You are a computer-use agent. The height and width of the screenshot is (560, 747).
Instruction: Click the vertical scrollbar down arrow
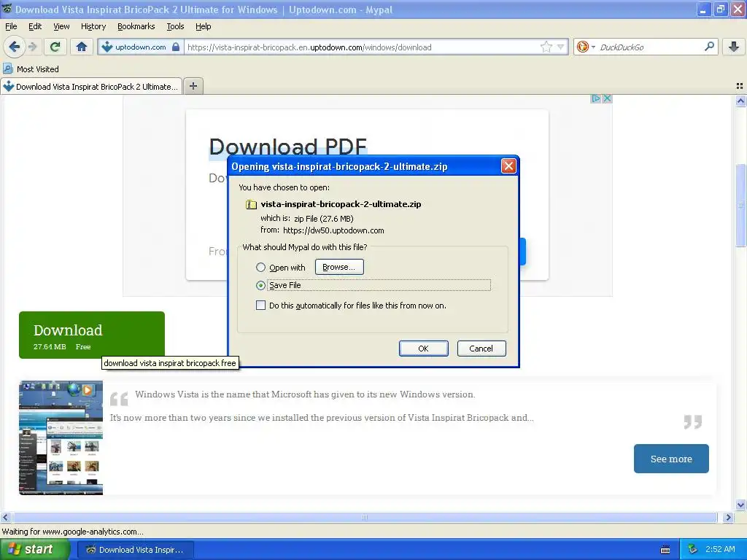tap(740, 505)
